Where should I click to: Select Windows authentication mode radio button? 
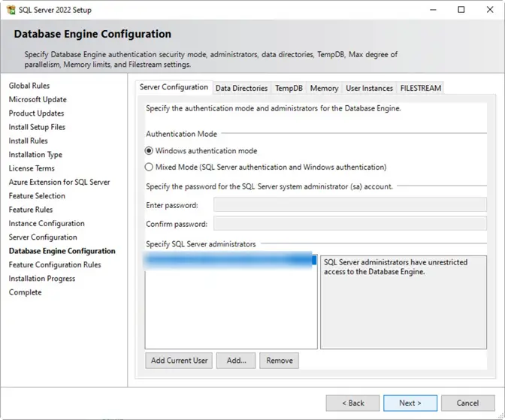(150, 151)
